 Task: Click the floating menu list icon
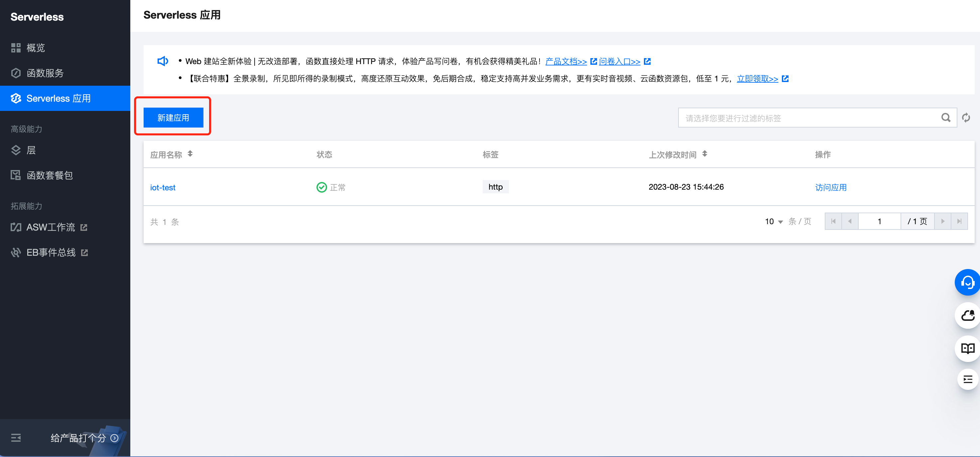[967, 379]
